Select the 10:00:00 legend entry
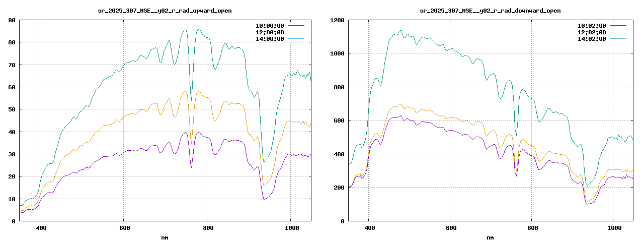 270,26
